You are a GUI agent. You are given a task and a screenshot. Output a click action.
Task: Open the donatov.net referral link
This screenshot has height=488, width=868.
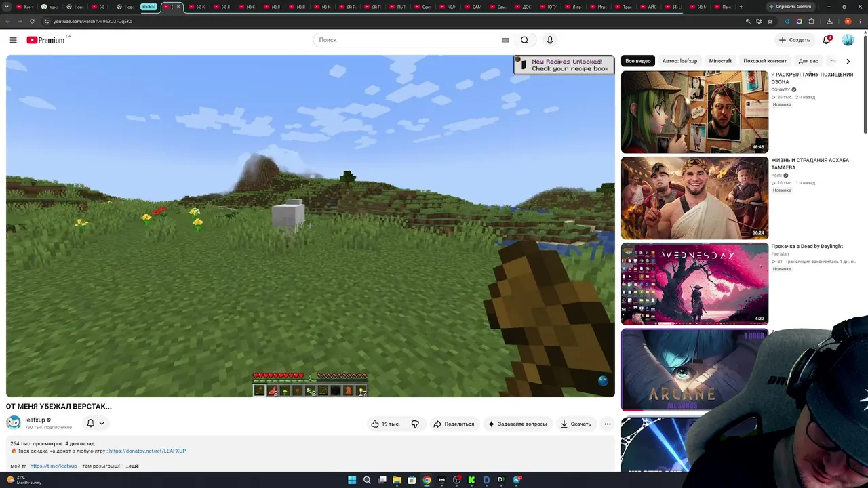[147, 451]
